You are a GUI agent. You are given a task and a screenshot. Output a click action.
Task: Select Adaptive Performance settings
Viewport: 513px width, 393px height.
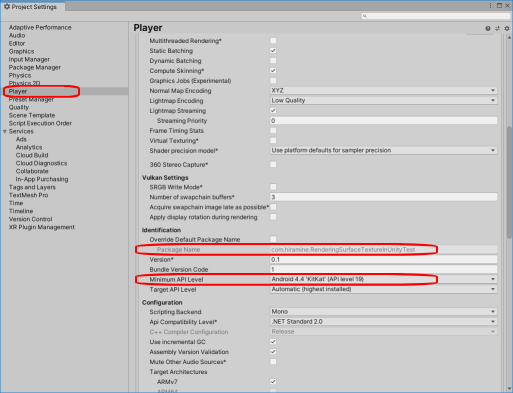point(40,27)
